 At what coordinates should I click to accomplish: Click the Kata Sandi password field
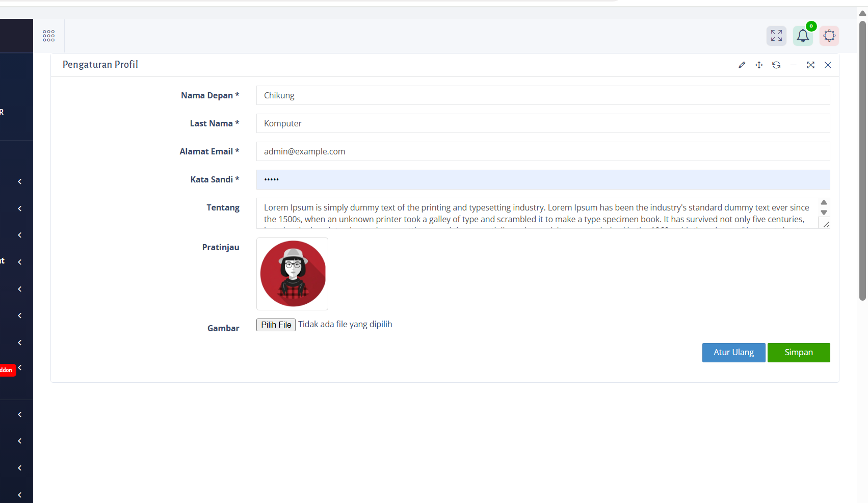[543, 179]
